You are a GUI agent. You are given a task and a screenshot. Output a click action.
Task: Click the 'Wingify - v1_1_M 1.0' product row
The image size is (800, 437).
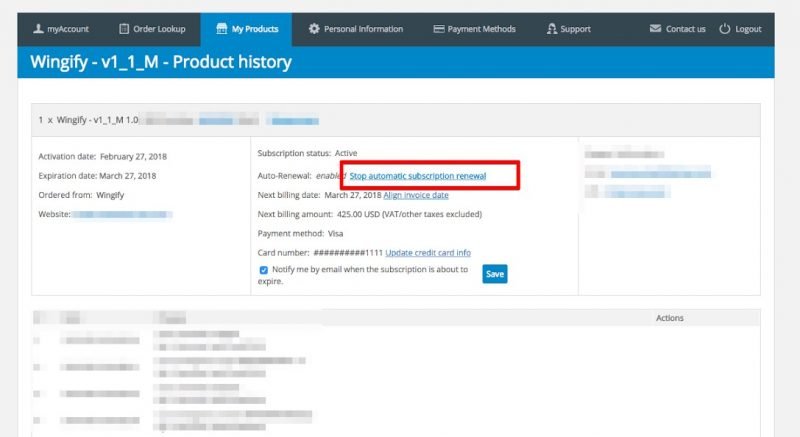click(396, 120)
